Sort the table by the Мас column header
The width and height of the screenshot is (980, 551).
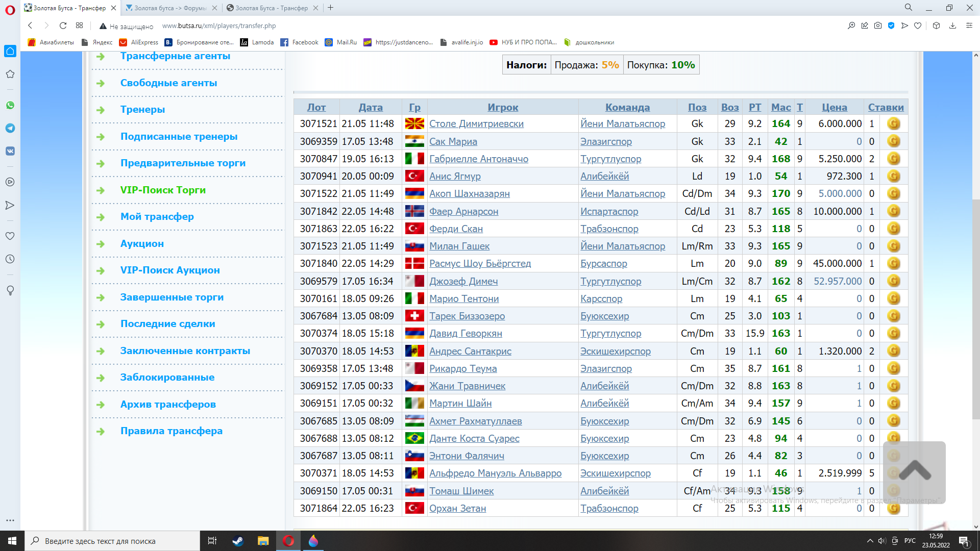(780, 107)
